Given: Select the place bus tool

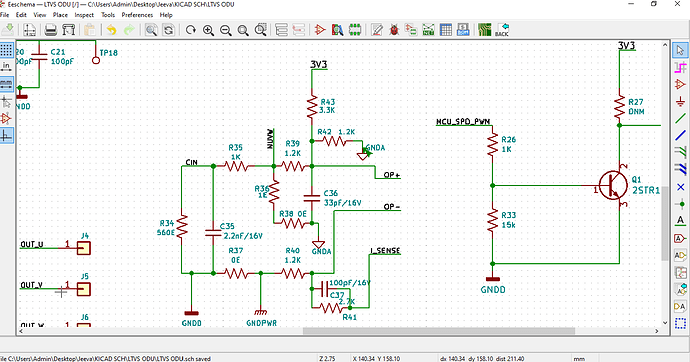Looking at the screenshot, I should [x=680, y=135].
